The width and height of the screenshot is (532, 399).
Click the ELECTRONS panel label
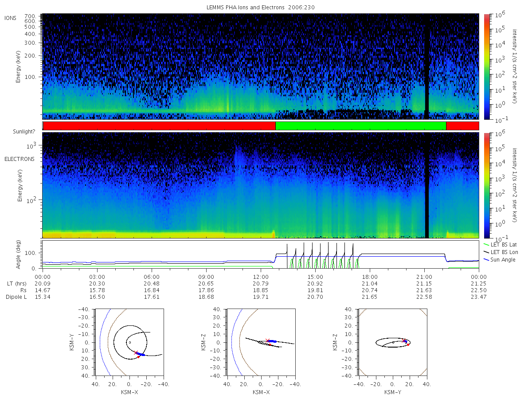[x=20, y=159]
